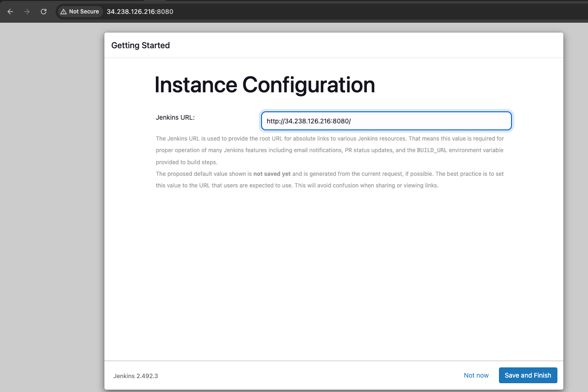Click the Jenkins URL label
Image resolution: width=588 pixels, height=392 pixels.
[x=175, y=117]
